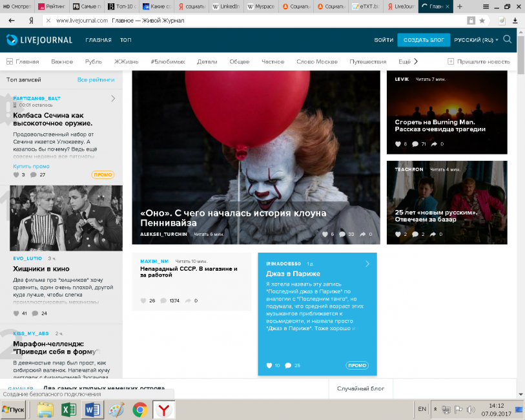Stop page loading with X icon
This screenshot has width=525, height=420.
pos(48,21)
